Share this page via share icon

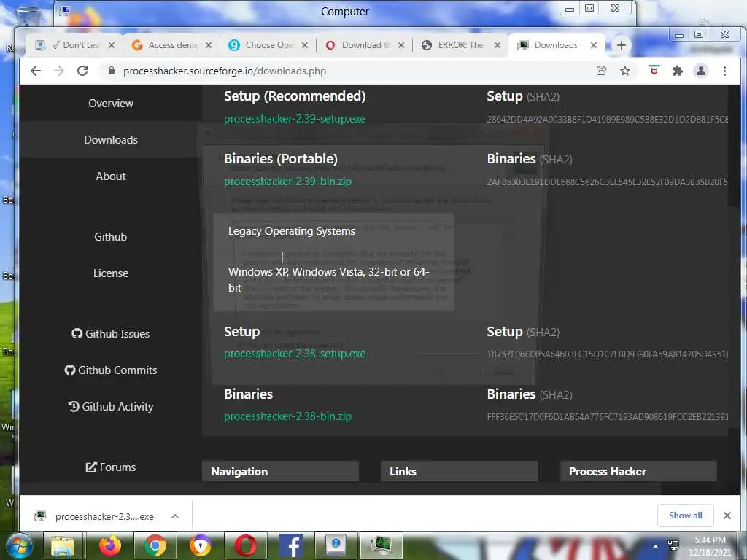point(601,71)
